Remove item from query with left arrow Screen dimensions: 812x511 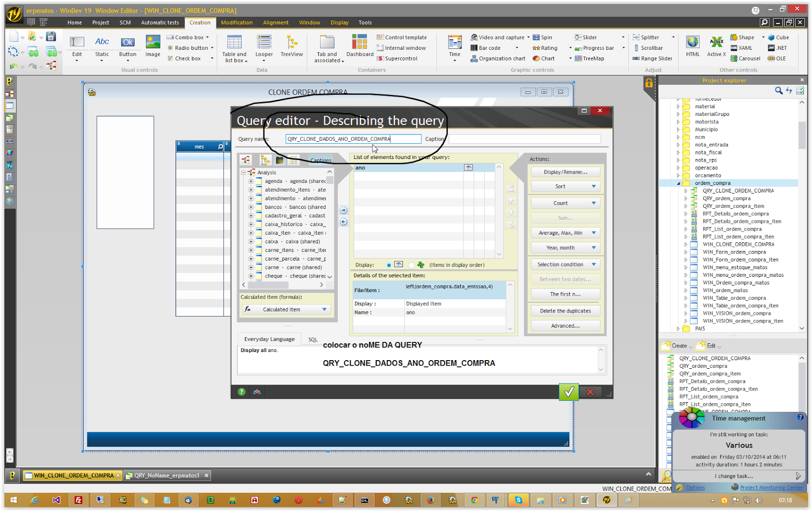344,222
